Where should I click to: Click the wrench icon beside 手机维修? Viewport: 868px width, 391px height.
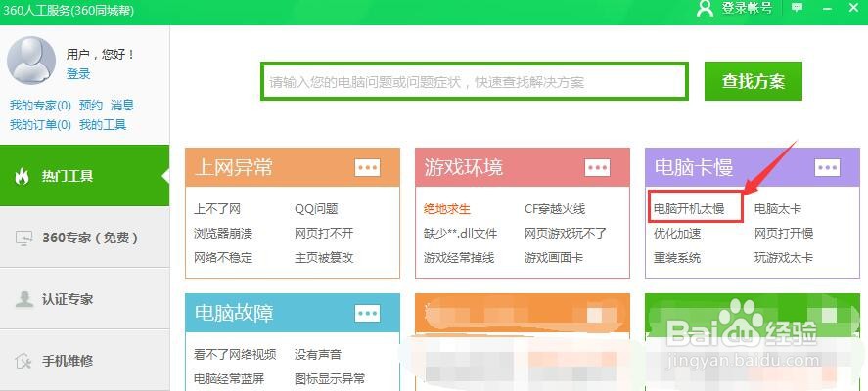pyautogui.click(x=23, y=361)
